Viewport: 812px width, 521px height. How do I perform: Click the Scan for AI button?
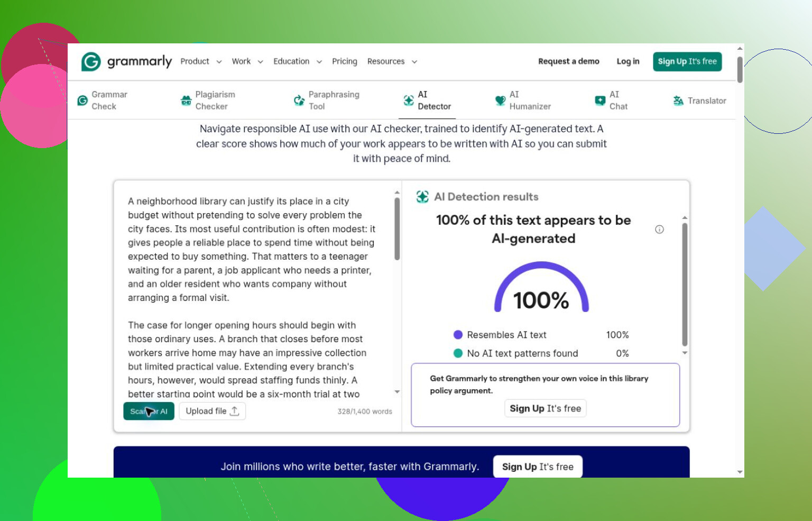coord(149,411)
